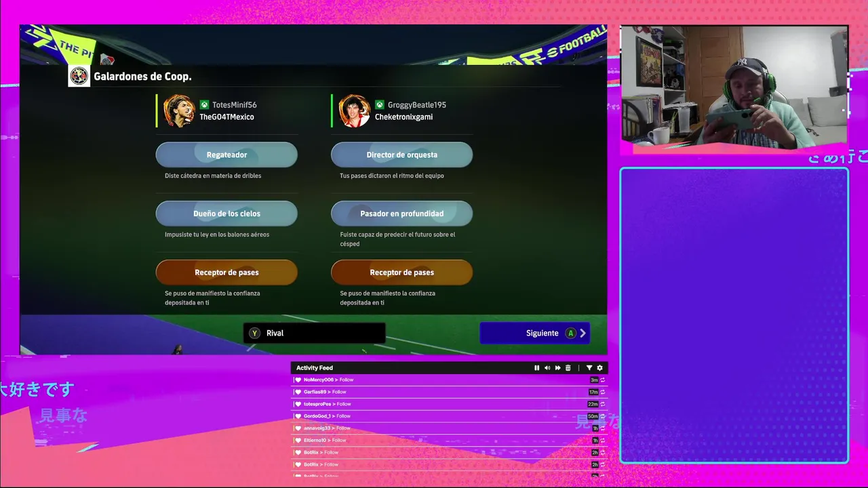Select the Pasador en profundidad badge
868x488 pixels.
coord(401,213)
